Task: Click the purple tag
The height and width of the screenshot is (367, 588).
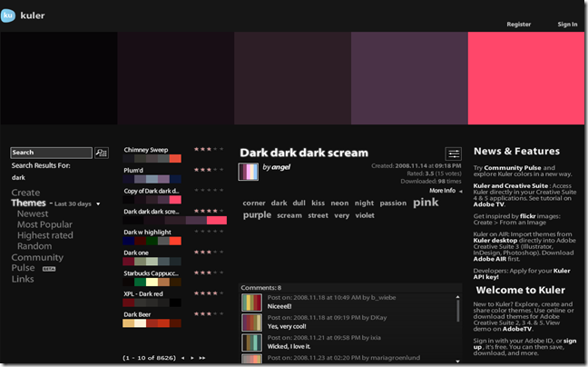Action: click(257, 215)
